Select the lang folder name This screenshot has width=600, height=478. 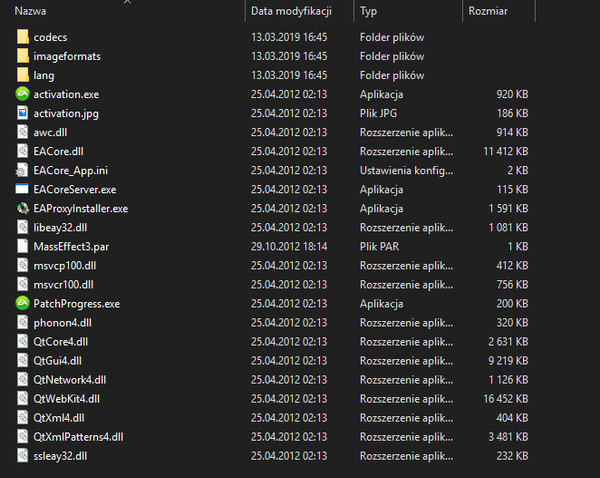point(44,75)
